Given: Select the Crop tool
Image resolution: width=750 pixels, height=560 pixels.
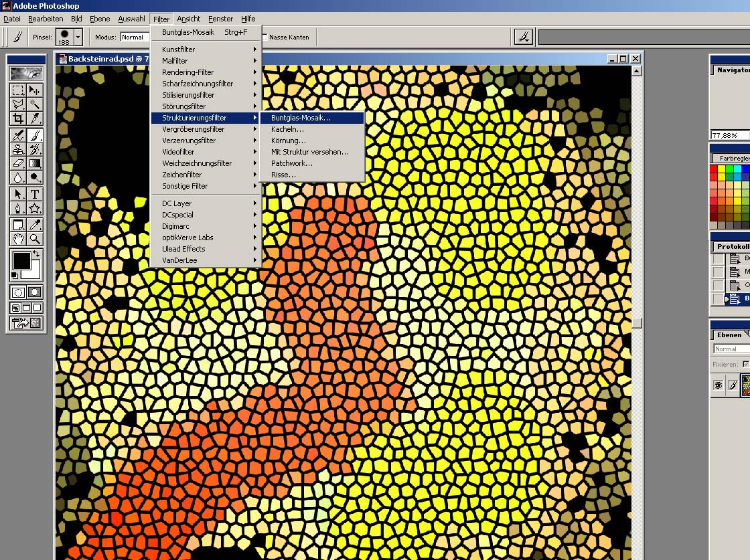Looking at the screenshot, I should click(18, 118).
